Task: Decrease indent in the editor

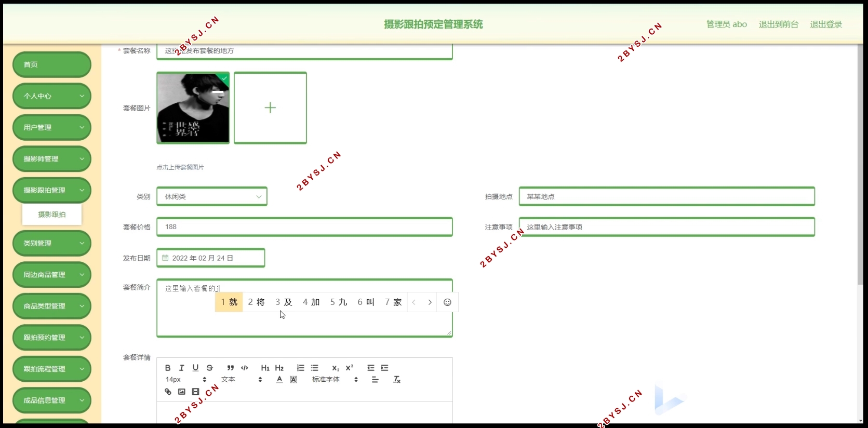Action: click(x=371, y=368)
